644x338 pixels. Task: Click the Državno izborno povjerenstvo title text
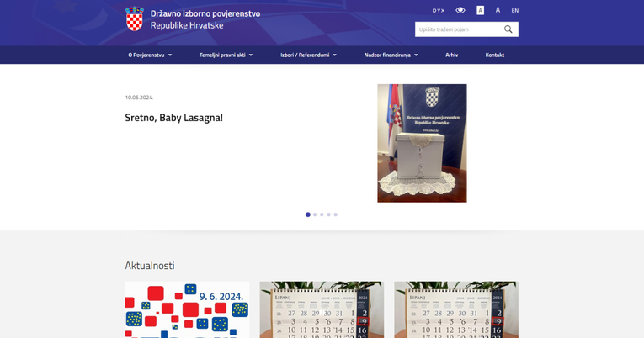coord(205,13)
